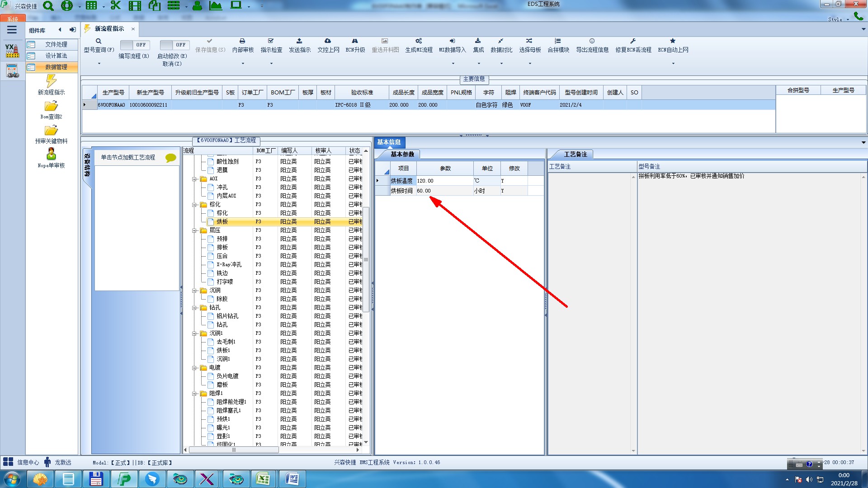Select 设计算法 in component library
This screenshot has width=868, height=488.
56,56
